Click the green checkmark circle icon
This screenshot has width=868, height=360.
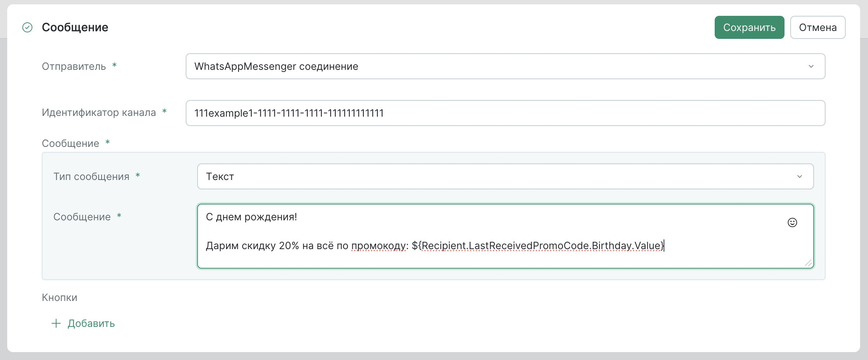[x=27, y=27]
